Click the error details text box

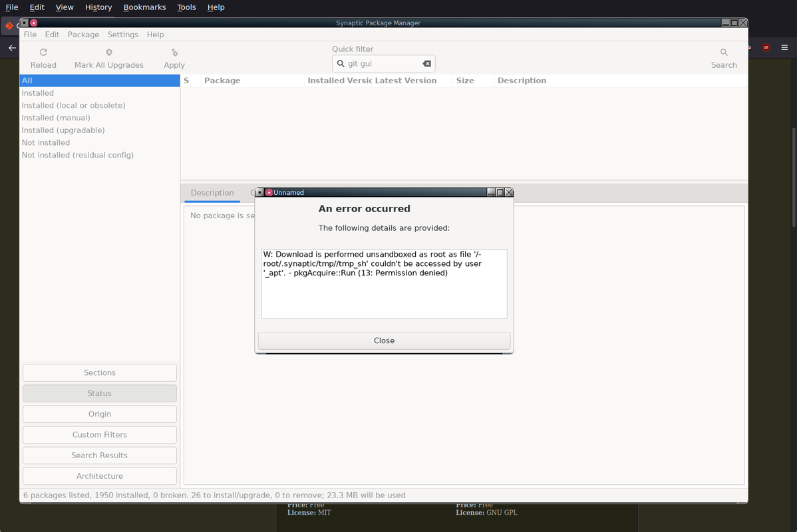tap(384, 283)
